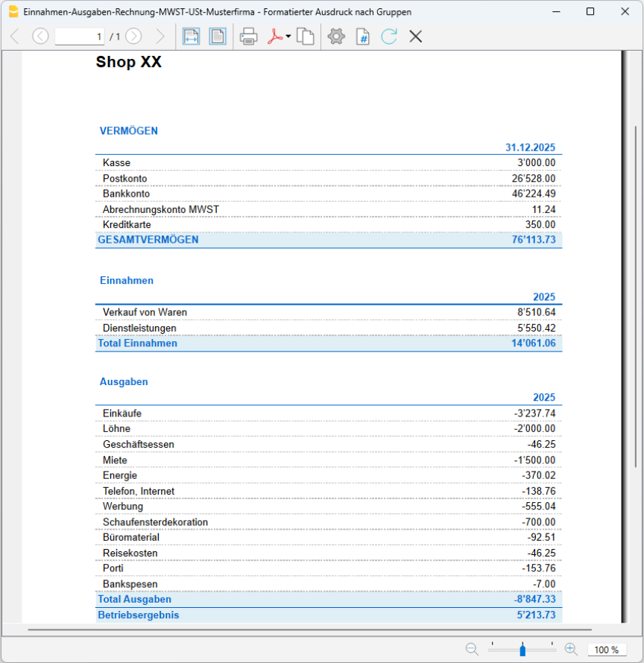This screenshot has width=644, height=663.
Task: Close preview with toolbar X
Action: click(416, 37)
